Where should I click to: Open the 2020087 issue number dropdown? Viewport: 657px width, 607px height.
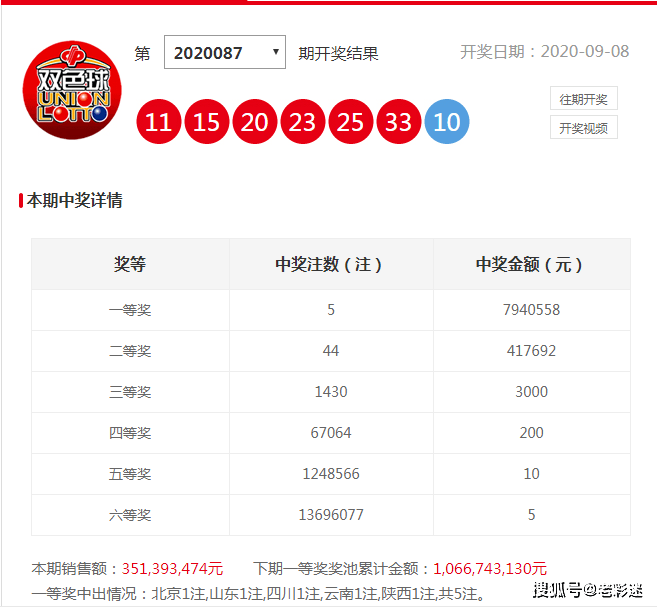(x=225, y=52)
